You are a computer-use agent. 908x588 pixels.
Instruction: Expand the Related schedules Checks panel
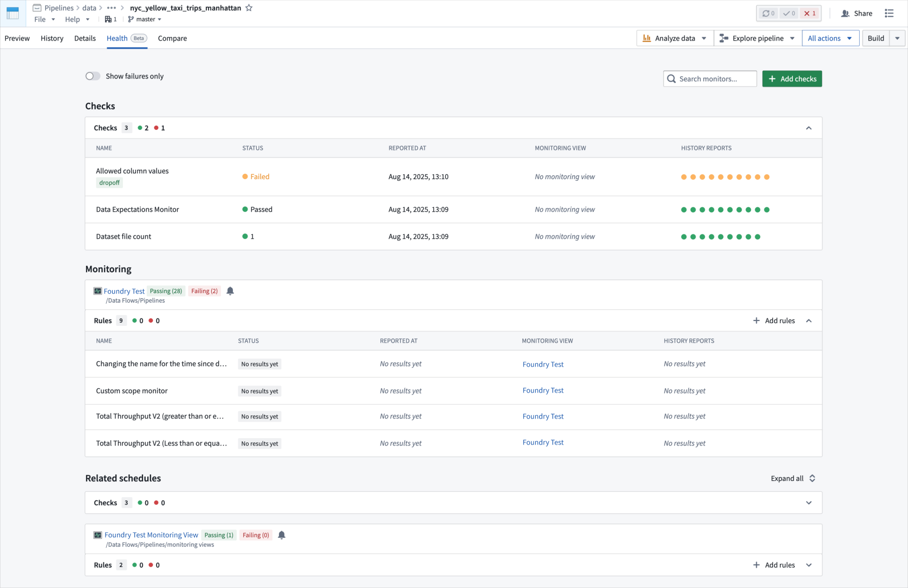[808, 503]
